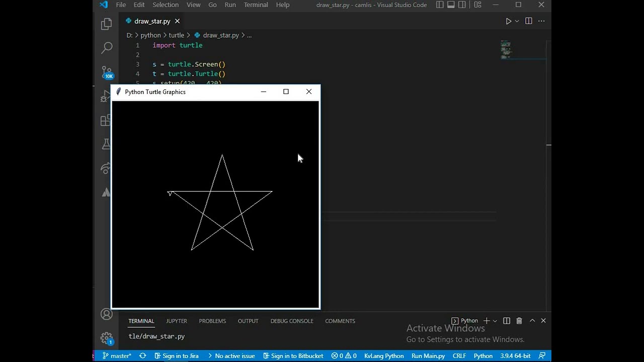
Task: Click the python breadcrumb folder
Action: point(150,35)
